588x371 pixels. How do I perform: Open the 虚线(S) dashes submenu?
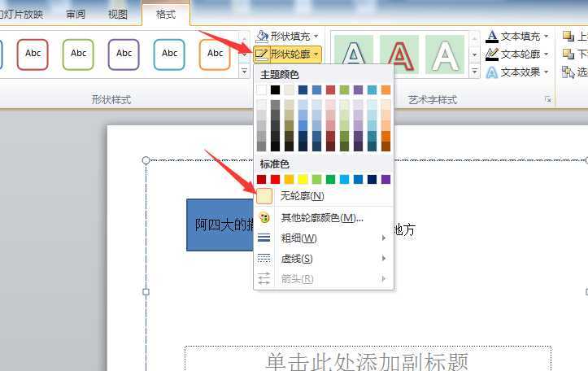(324, 259)
